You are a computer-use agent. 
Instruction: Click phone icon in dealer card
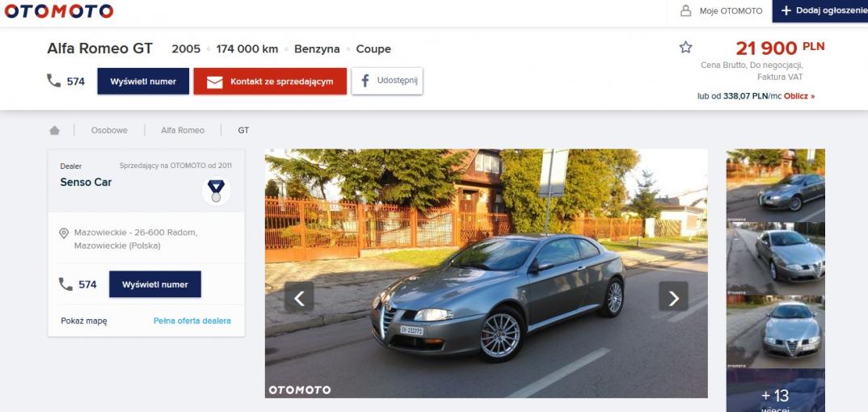(x=65, y=284)
